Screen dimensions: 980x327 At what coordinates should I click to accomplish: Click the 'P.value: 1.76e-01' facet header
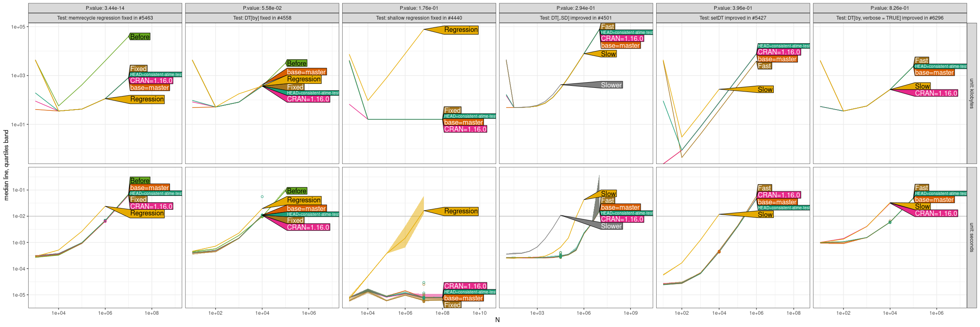(x=419, y=8)
